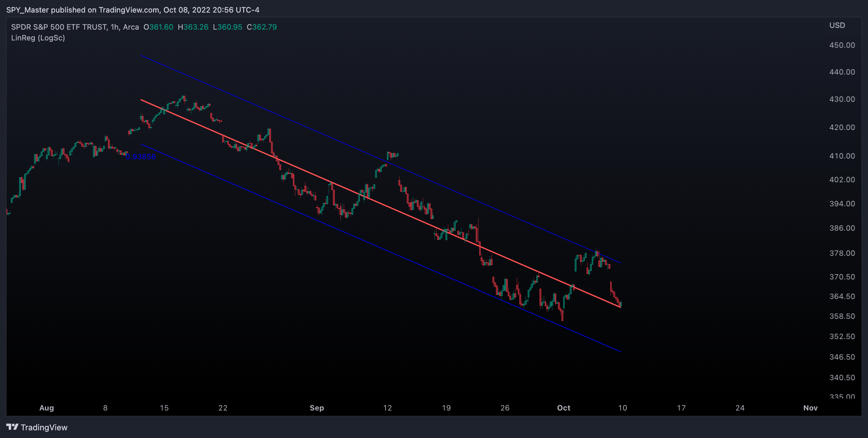Click the 364.50 price axis label
The width and height of the screenshot is (868, 438).
[842, 297]
